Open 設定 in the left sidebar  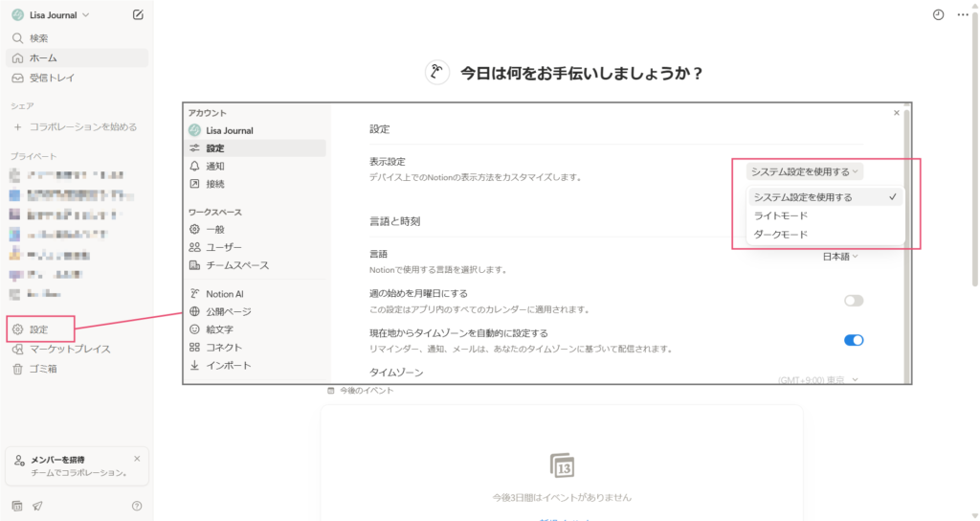[x=40, y=329]
